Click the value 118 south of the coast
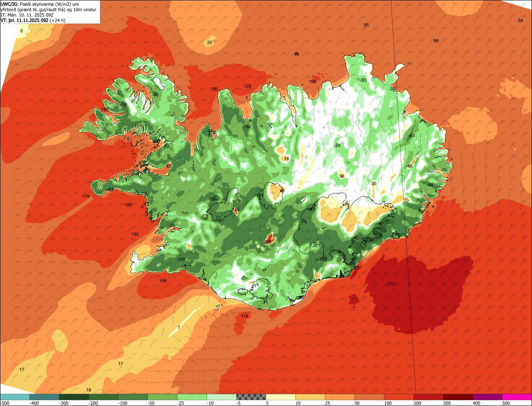This screenshot has height=406, width=532. click(244, 316)
